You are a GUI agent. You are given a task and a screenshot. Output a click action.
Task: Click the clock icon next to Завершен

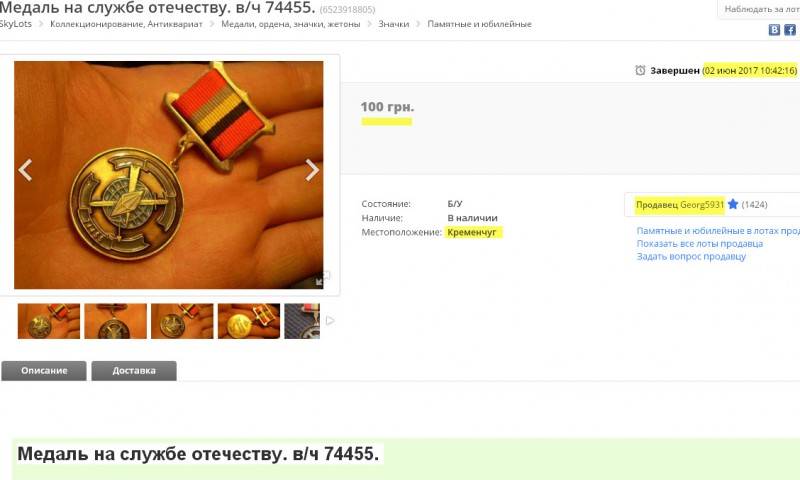(640, 70)
